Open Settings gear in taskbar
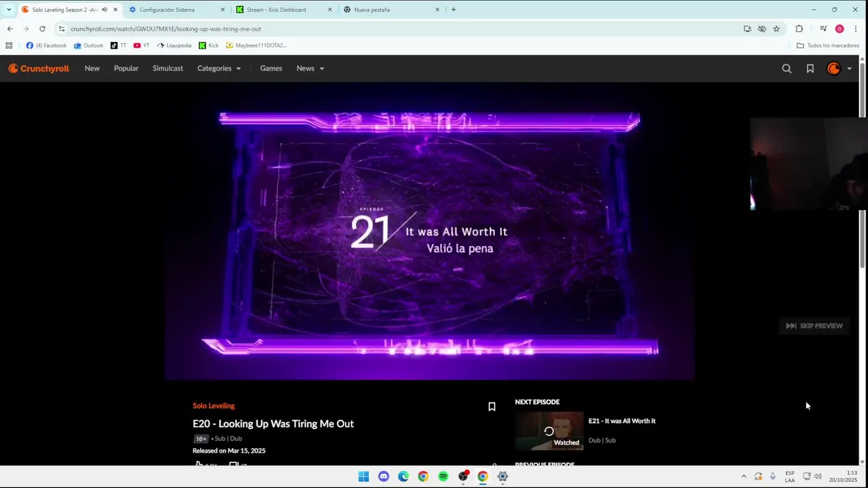 pyautogui.click(x=502, y=476)
